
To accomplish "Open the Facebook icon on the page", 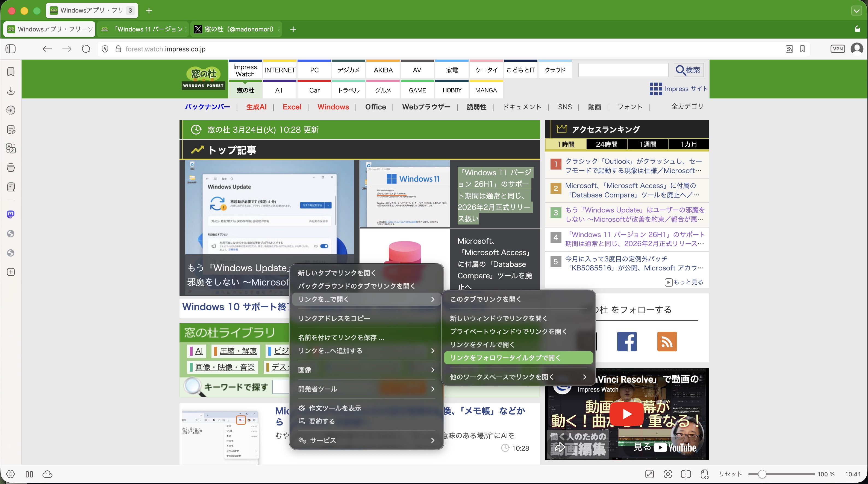I will (626, 342).
